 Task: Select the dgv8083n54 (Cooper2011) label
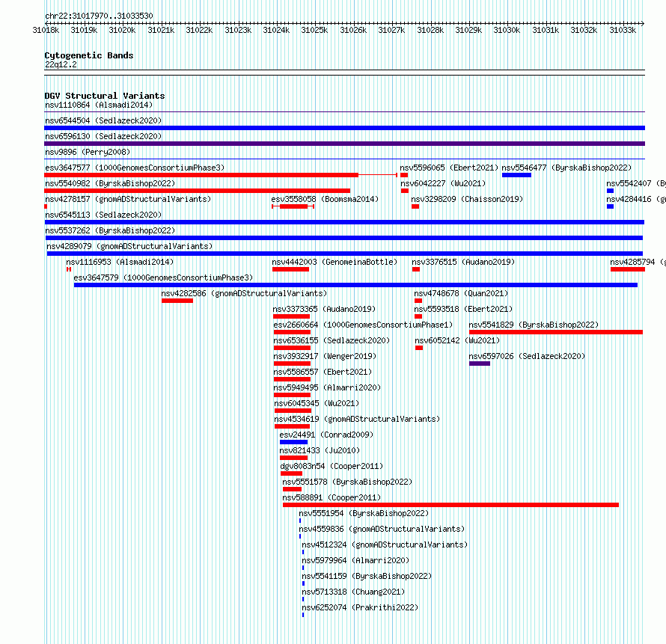tap(332, 466)
